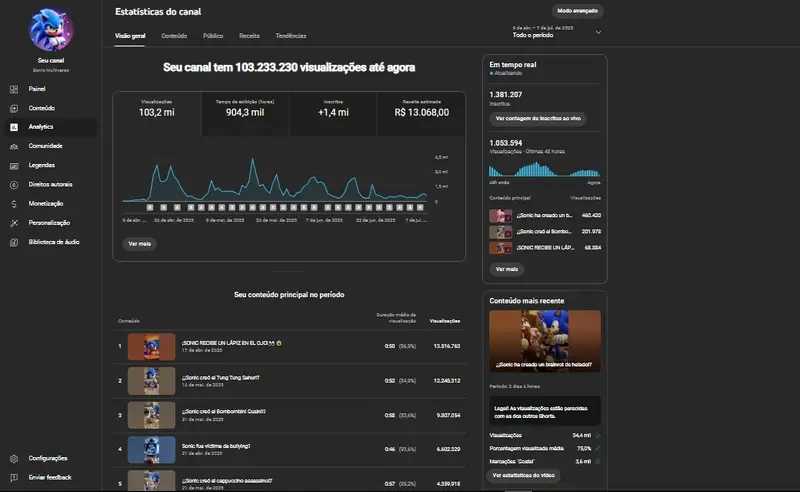Click Enviar feedback icon
Screen dimensions: 800x492
coord(14,478)
